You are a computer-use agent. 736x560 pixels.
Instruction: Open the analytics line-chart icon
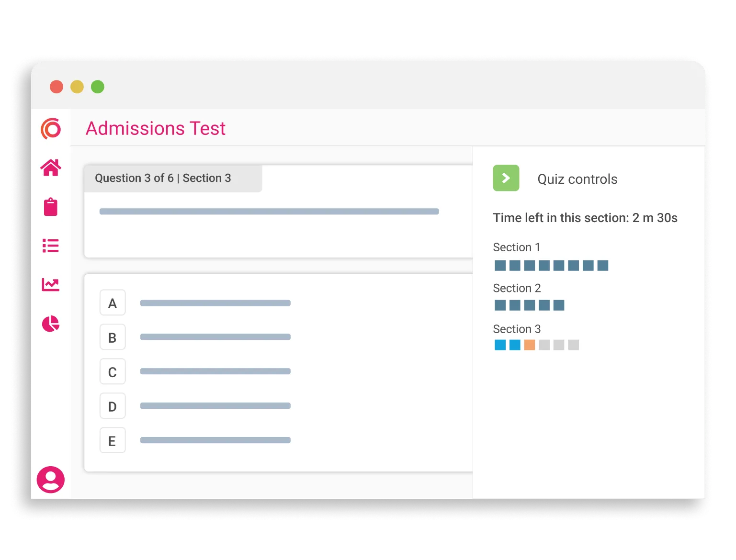pyautogui.click(x=51, y=284)
